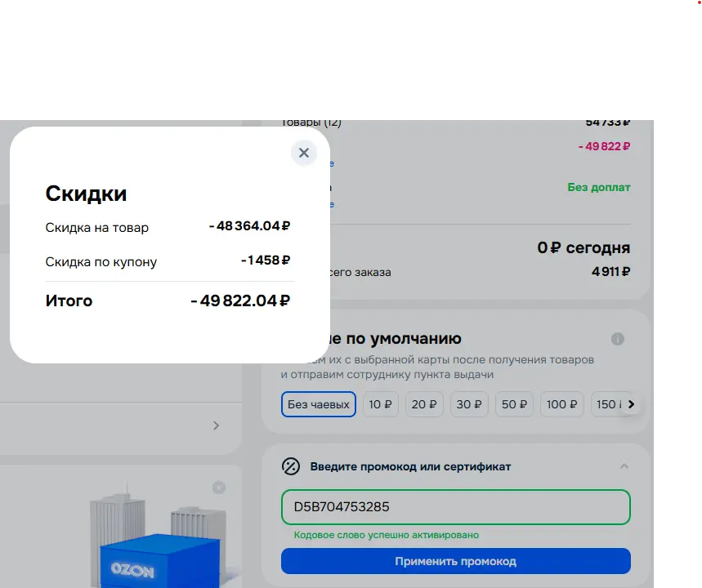The height and width of the screenshot is (588, 702).
Task: Click Кодовое слово успешно активировано message
Action: coord(387,535)
